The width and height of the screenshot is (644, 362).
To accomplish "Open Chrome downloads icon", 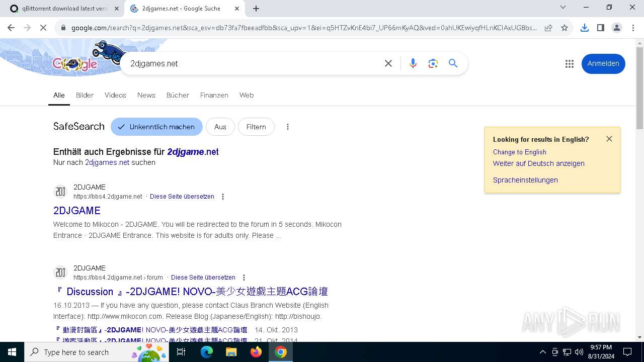I will [585, 28].
